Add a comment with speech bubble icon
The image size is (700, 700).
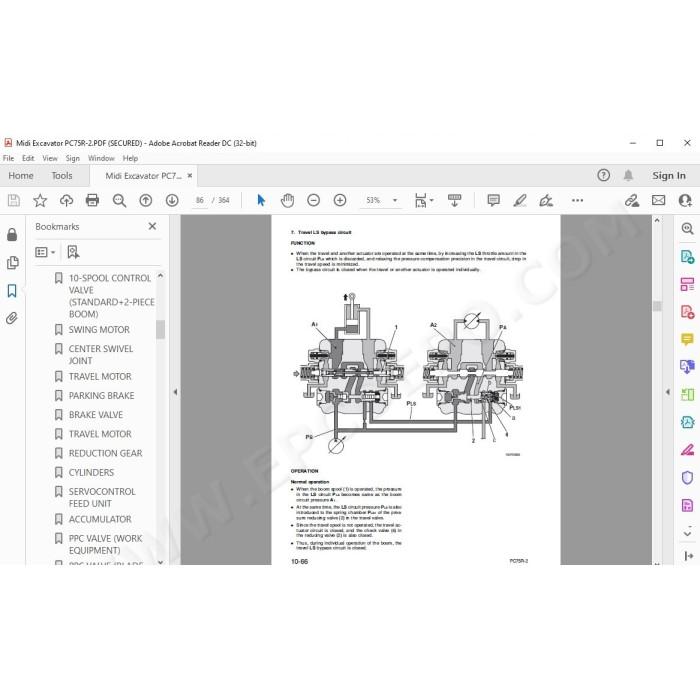494,200
